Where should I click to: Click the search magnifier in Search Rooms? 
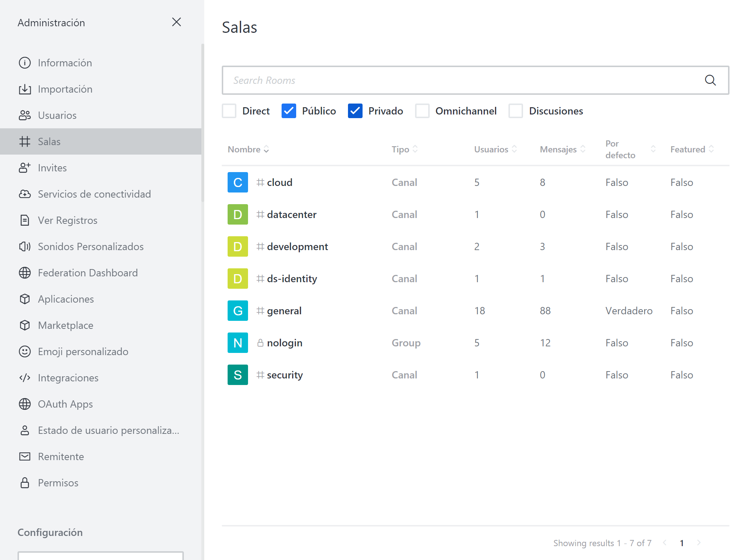coord(711,80)
